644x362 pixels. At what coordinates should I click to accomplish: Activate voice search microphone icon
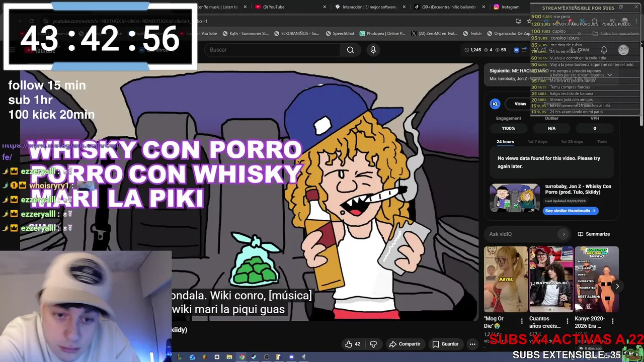point(373,50)
